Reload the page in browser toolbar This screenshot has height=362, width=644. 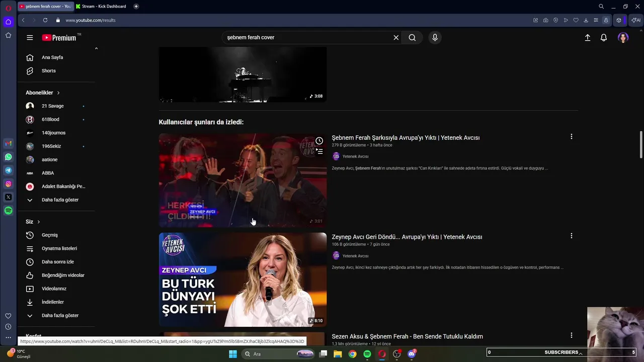pyautogui.click(x=45, y=20)
